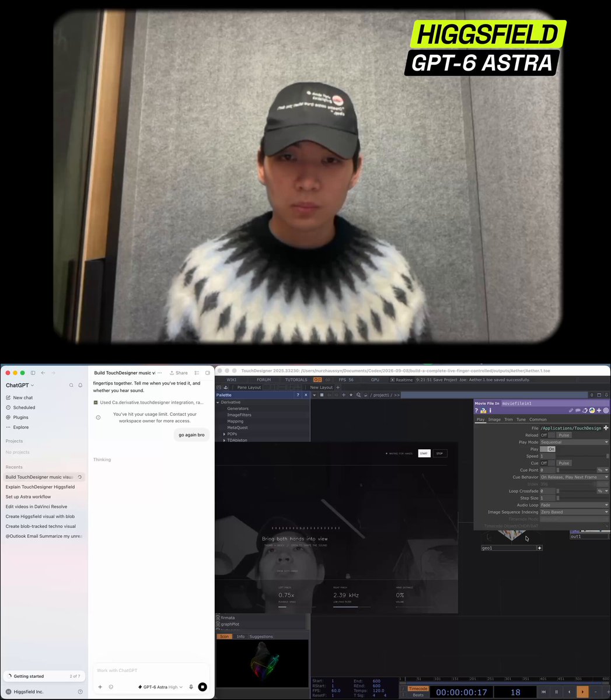Click the Loop Crossfade slider
The width and height of the screenshot is (611, 700).
(x=576, y=491)
